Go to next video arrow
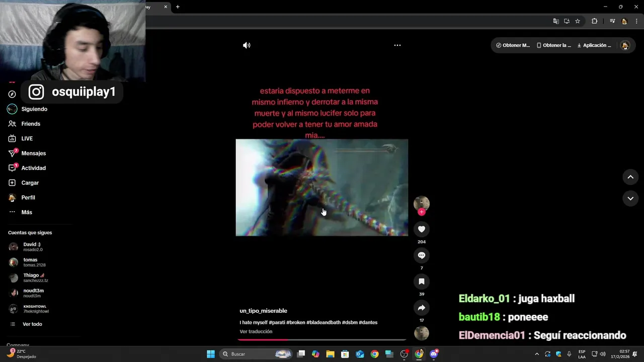 pyautogui.click(x=630, y=199)
